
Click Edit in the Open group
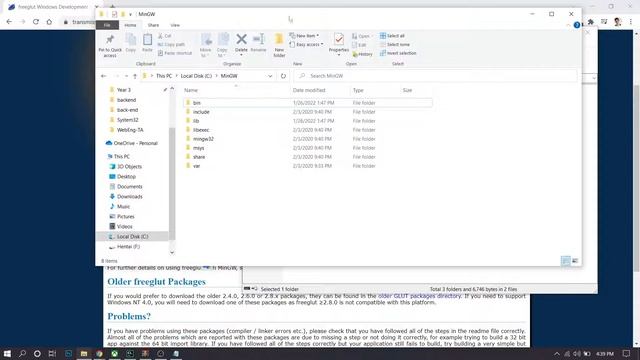click(359, 45)
